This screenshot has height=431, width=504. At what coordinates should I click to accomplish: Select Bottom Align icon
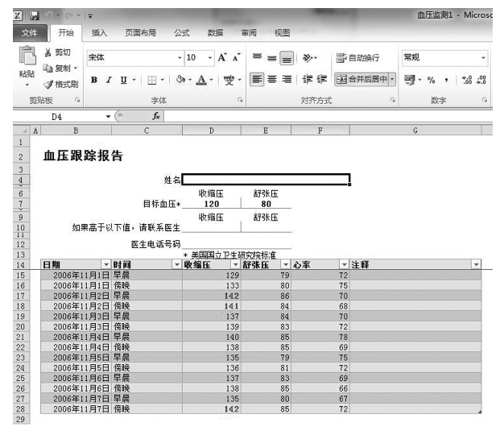287,58
